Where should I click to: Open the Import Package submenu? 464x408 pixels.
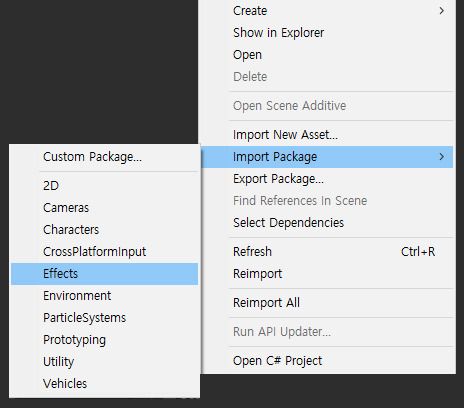[x=327, y=157]
